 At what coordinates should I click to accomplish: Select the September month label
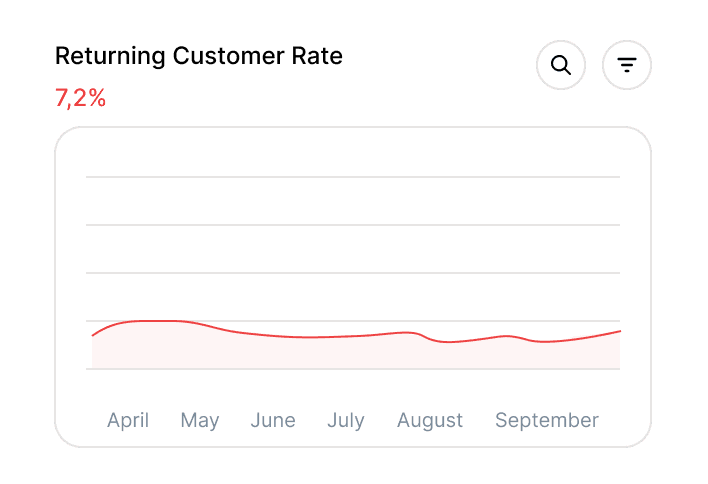[547, 420]
